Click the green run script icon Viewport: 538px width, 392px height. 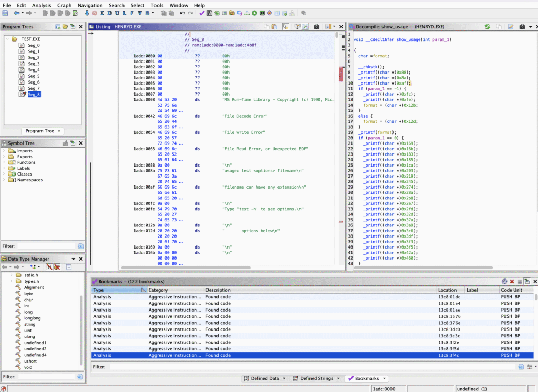pos(254,13)
